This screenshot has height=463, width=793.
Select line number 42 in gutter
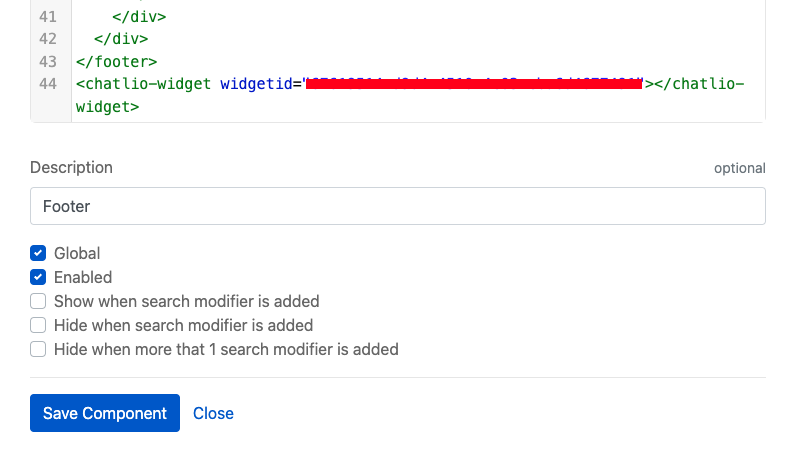click(x=48, y=39)
